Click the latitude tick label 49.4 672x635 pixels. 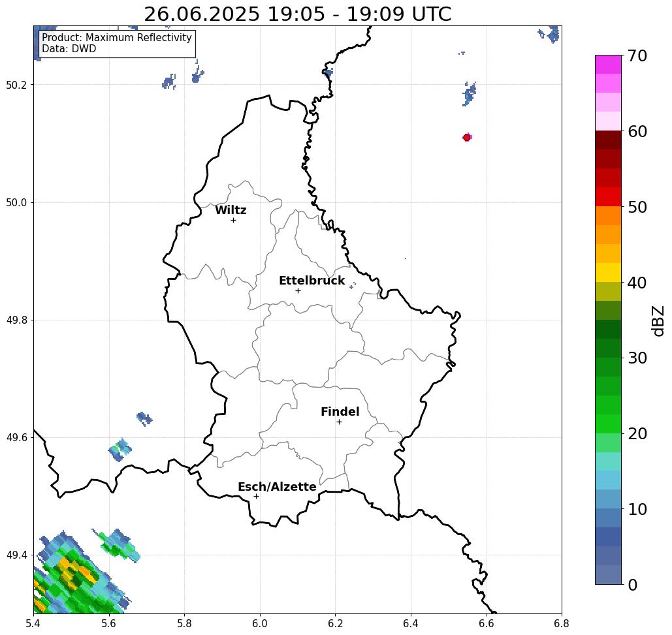pyautogui.click(x=16, y=555)
